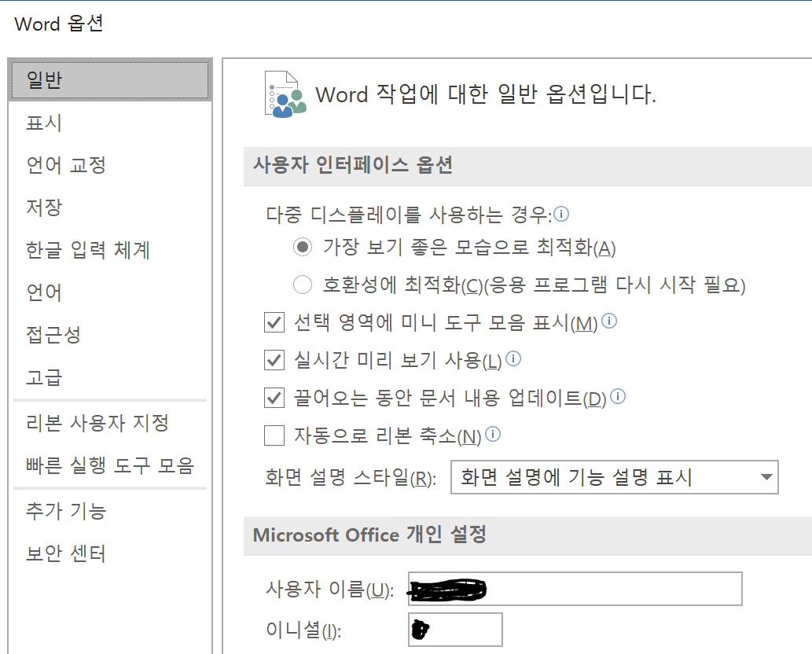The height and width of the screenshot is (654, 812).
Task: Select 호환성에 최적화 radio option
Action: pos(303,285)
